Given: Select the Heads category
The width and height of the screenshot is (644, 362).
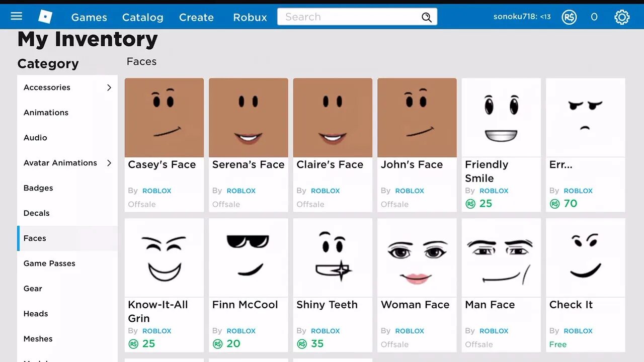Looking at the screenshot, I should 67,314.
